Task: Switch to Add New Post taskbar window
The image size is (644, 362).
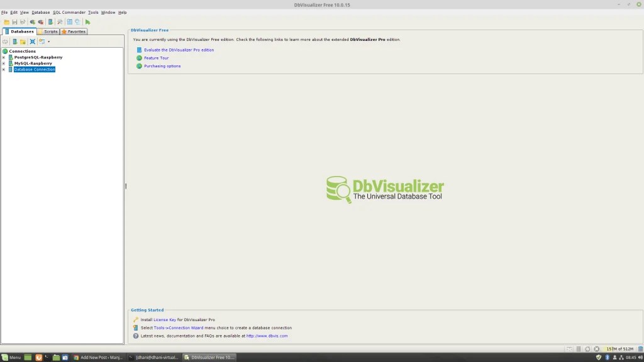Action: (x=98, y=358)
